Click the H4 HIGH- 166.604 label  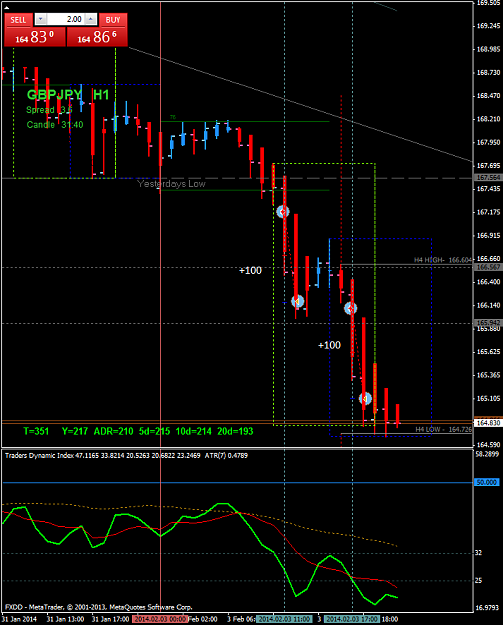pyautogui.click(x=442, y=260)
